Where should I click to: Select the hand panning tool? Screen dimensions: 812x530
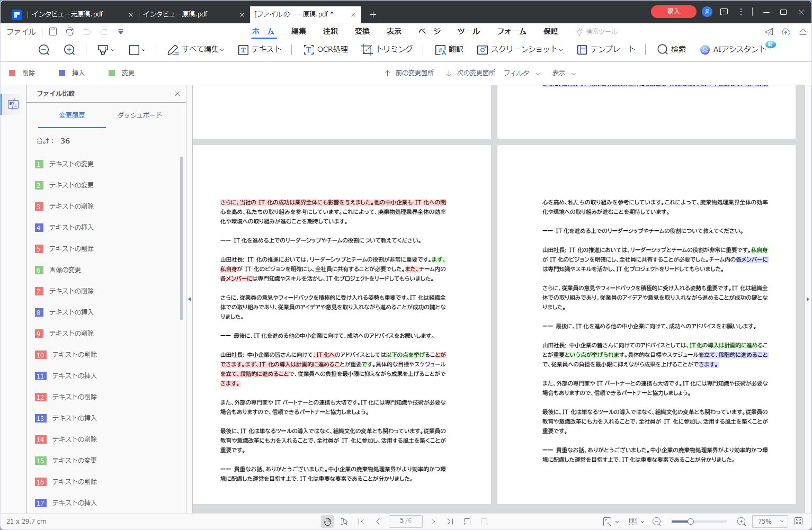pyautogui.click(x=327, y=522)
